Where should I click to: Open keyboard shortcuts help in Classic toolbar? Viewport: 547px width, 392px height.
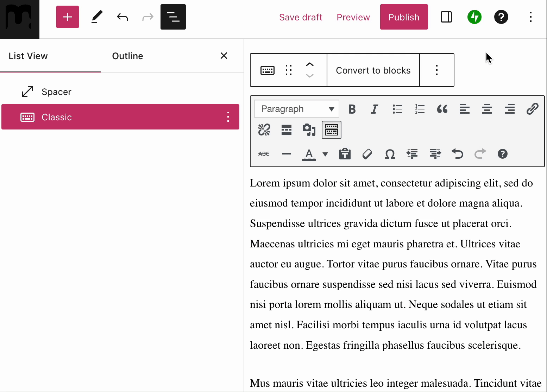(x=503, y=154)
